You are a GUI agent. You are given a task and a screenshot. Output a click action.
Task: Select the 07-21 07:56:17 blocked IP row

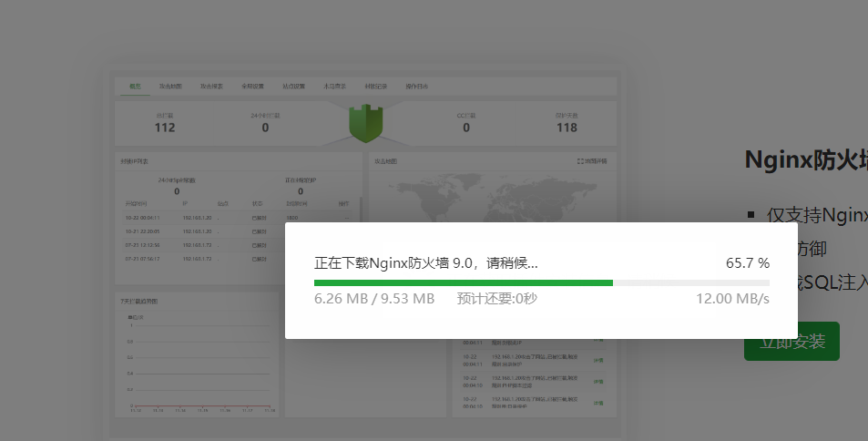click(x=204, y=259)
